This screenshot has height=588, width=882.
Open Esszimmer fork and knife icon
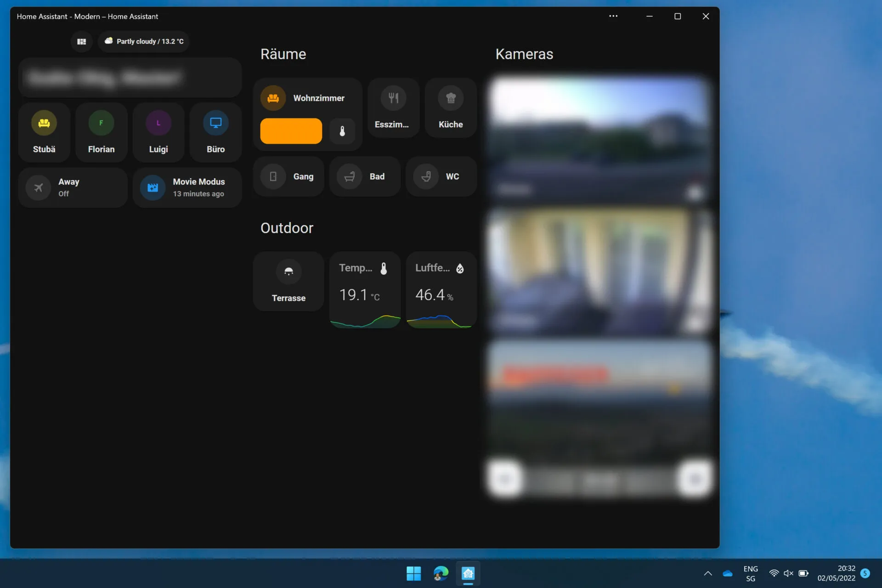[x=394, y=98]
